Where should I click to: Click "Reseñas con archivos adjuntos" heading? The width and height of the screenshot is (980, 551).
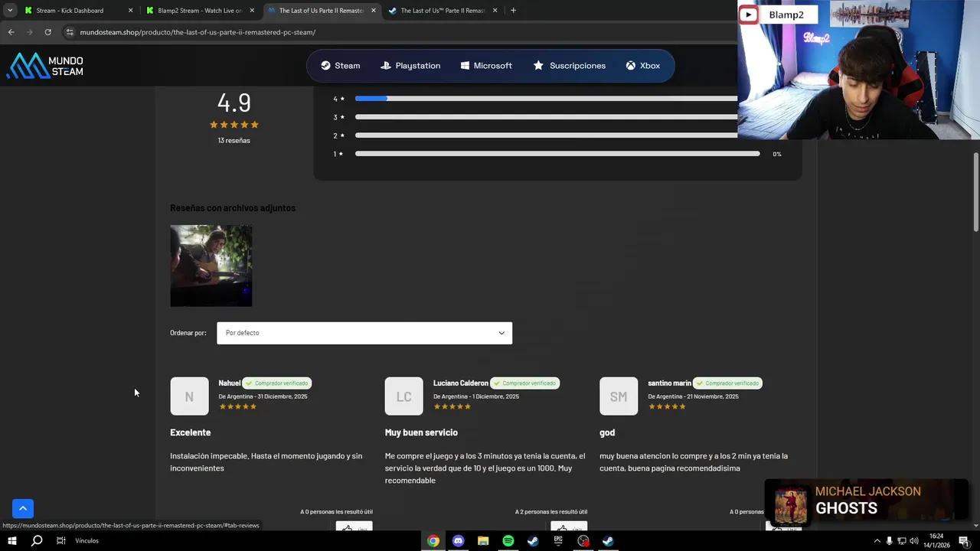click(x=233, y=208)
